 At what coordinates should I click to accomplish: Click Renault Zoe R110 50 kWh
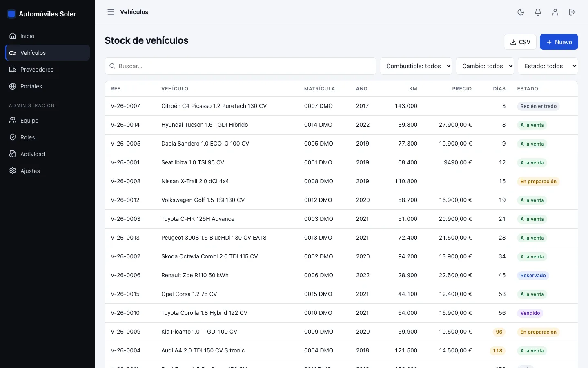coord(195,275)
